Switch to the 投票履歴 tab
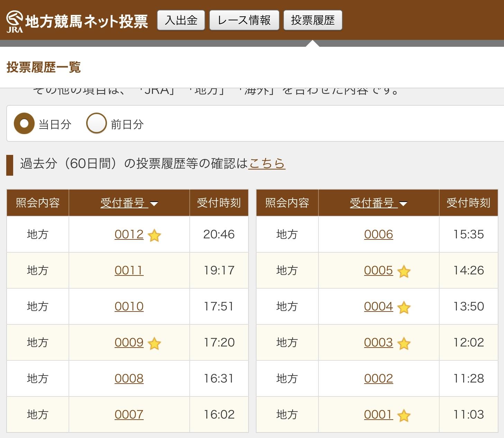This screenshot has height=438, width=504. (x=313, y=20)
